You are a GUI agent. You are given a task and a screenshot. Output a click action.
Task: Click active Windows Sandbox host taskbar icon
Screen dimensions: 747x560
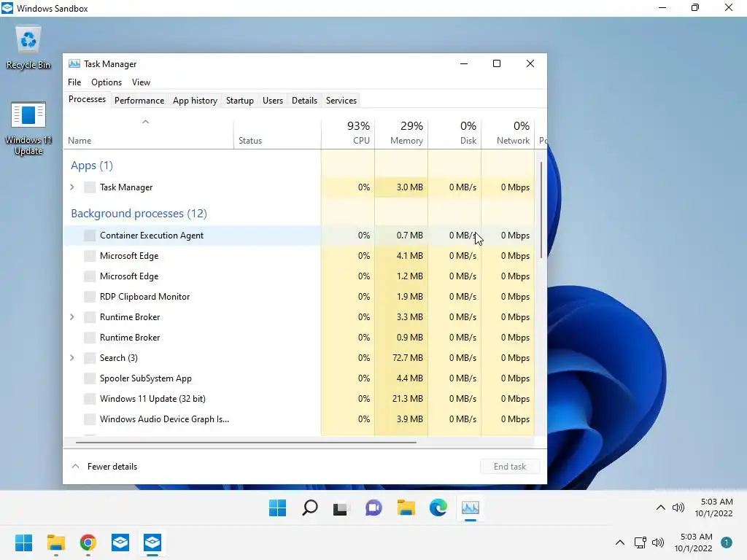pos(152,542)
